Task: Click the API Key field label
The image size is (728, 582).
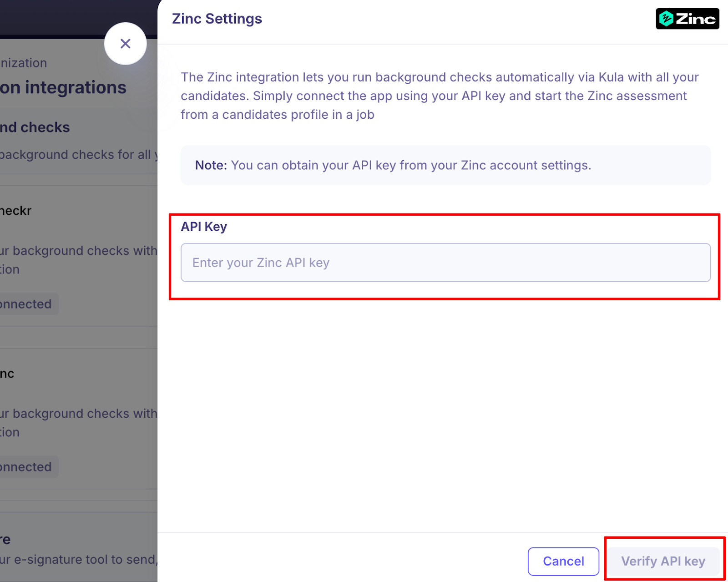Action: pyautogui.click(x=204, y=227)
